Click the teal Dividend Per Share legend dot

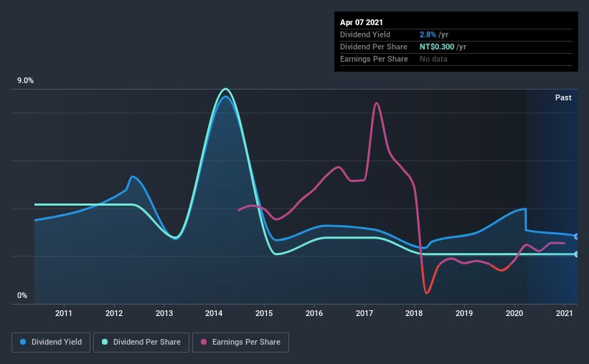pyautogui.click(x=105, y=343)
